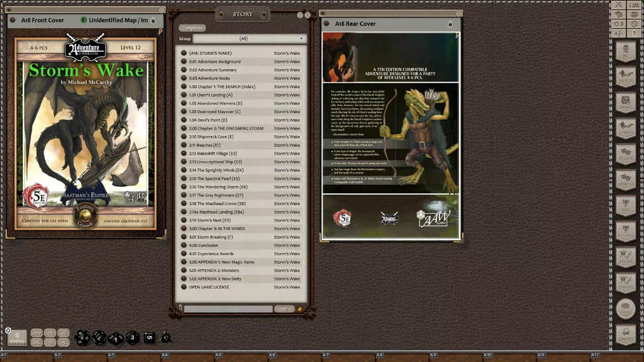Toggle the DIS disadvantage button

[37, 343]
